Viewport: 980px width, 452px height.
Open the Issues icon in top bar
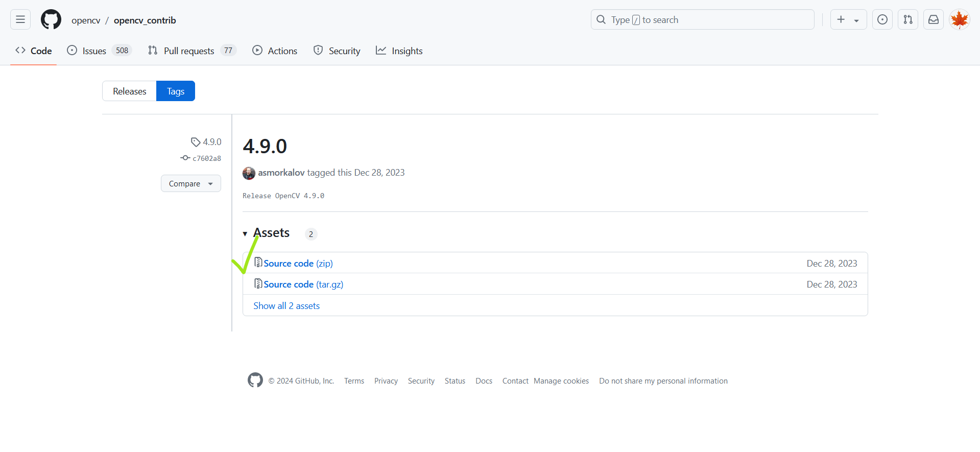[x=882, y=20]
